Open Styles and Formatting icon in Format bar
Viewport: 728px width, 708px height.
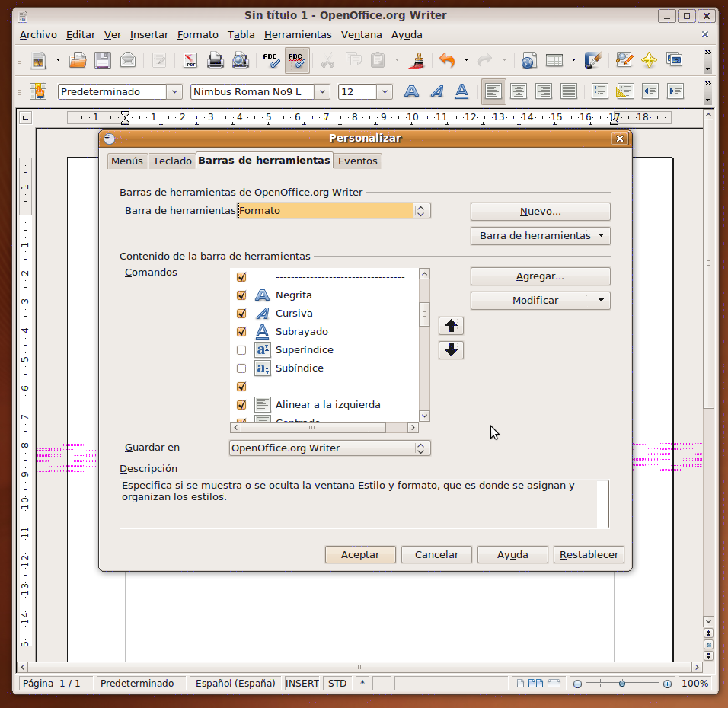[x=38, y=91]
